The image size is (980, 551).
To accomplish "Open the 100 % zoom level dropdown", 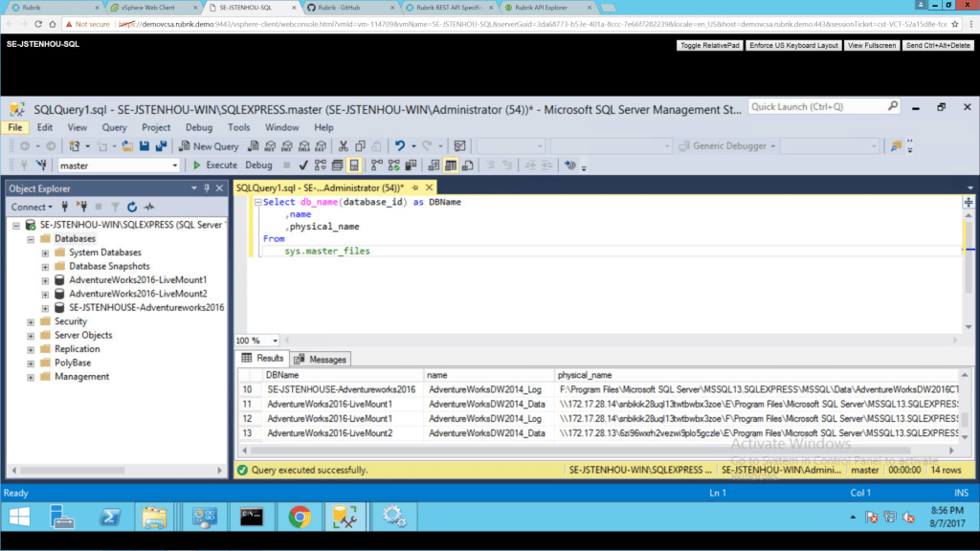I will [276, 341].
